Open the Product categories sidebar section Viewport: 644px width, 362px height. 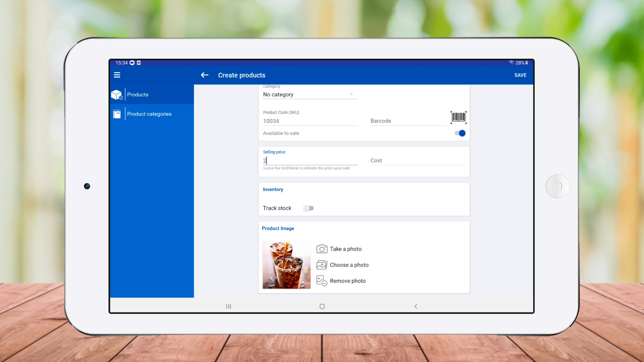pyautogui.click(x=149, y=114)
